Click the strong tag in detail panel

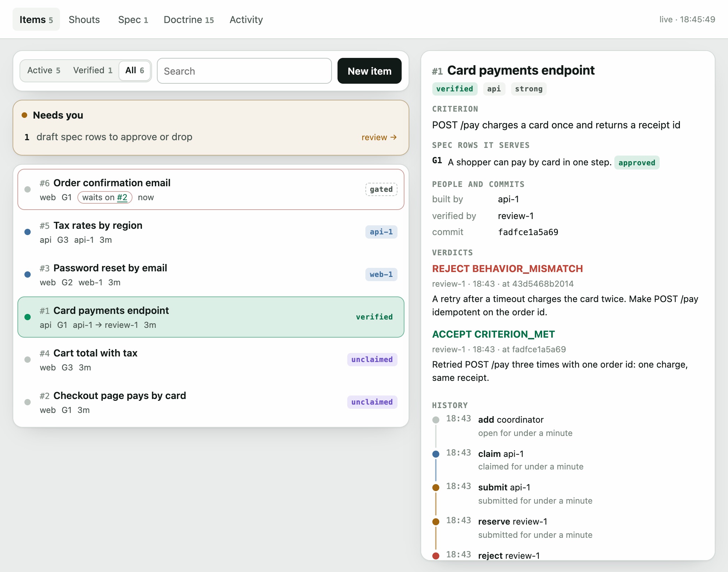tap(529, 89)
